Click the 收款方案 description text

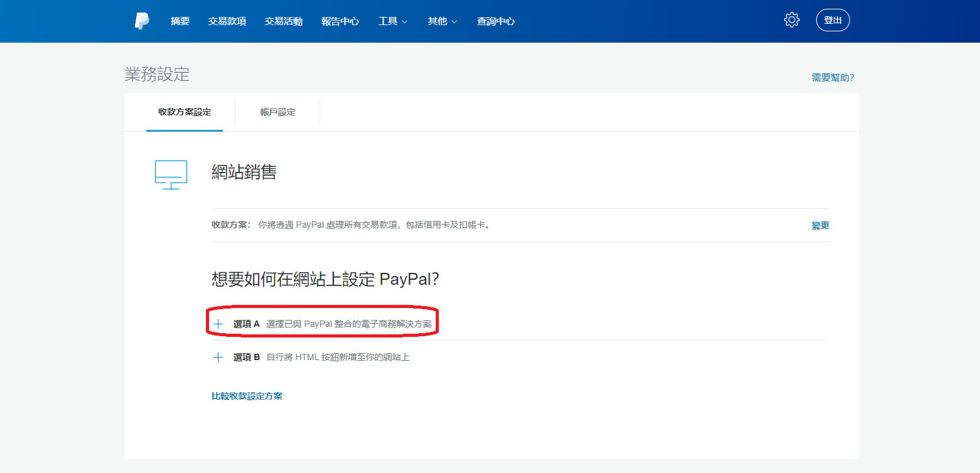pyautogui.click(x=374, y=225)
